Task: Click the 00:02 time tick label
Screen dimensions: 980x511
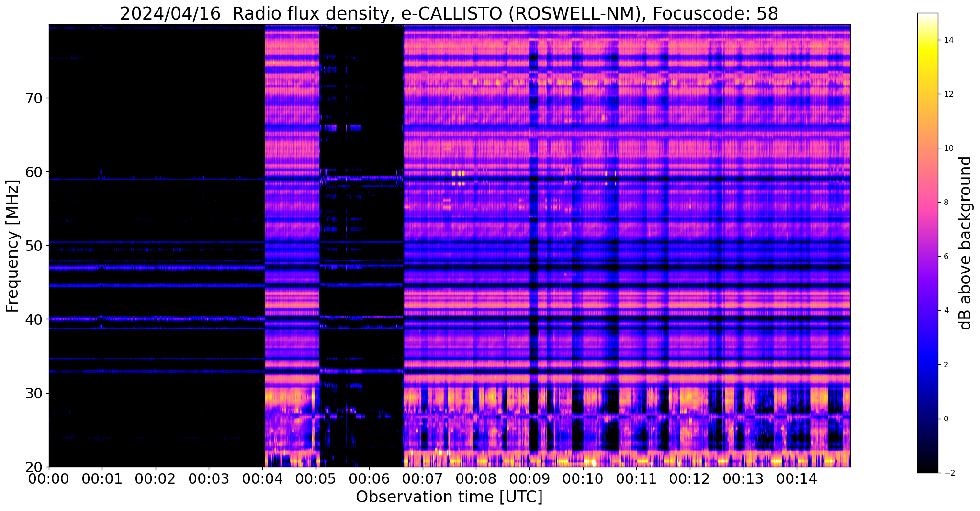Action: click(156, 478)
